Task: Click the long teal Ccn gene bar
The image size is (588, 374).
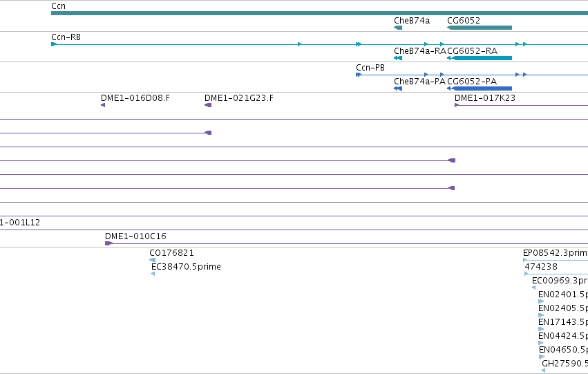Action: [x=319, y=13]
